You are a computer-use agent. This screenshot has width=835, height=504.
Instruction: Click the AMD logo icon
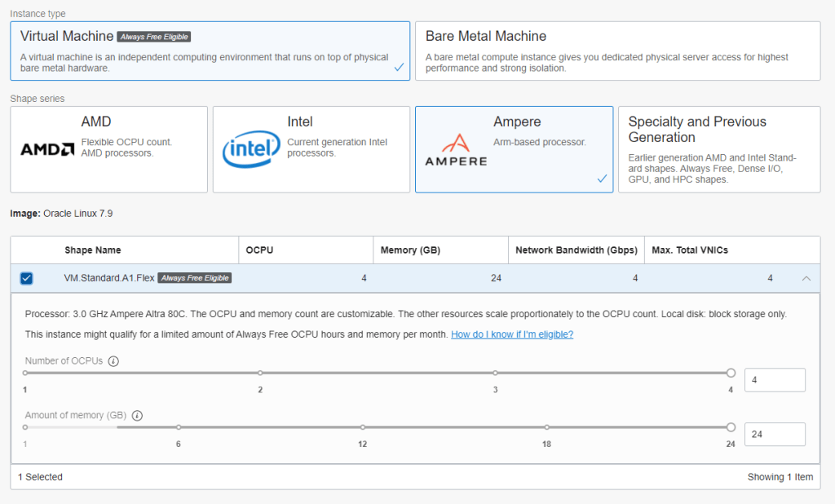pyautogui.click(x=47, y=149)
